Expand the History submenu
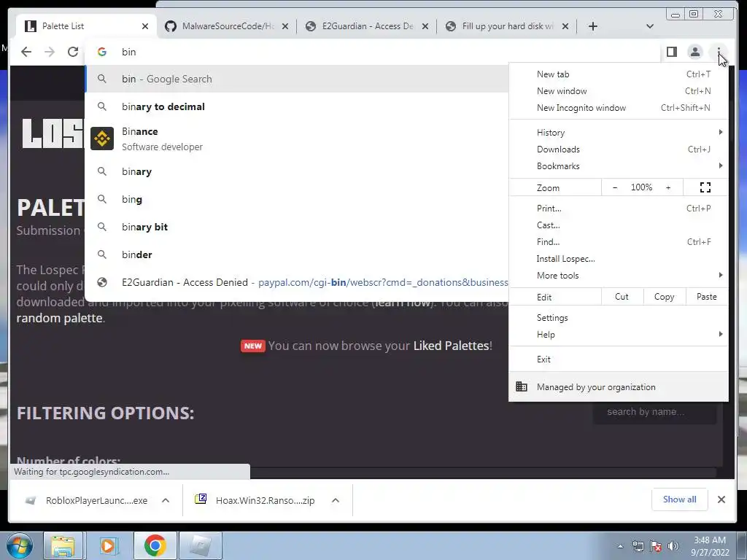The width and height of the screenshot is (747, 560). [x=619, y=133]
